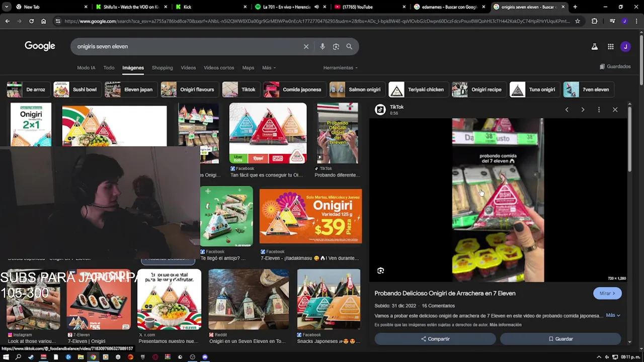Click the Mirar button
644x362 pixels.
607,293
